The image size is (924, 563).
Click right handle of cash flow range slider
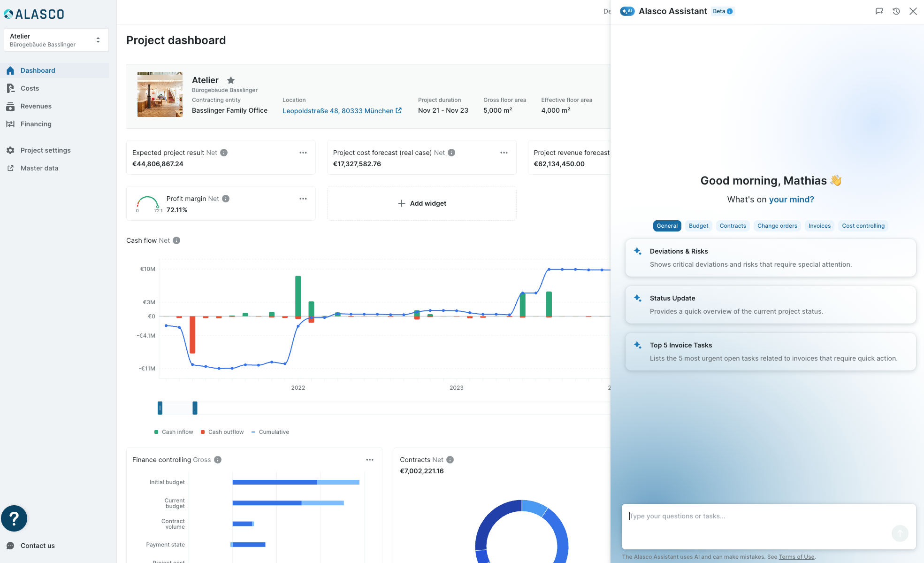195,408
